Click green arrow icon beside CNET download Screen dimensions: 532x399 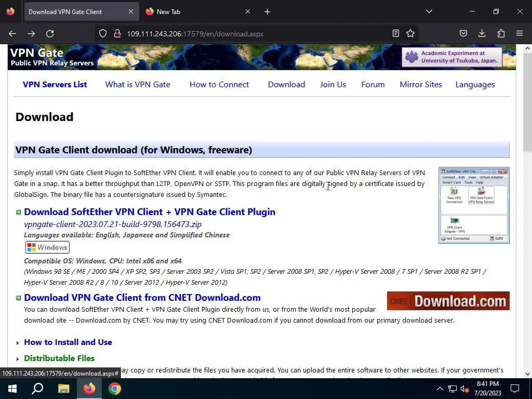coord(19,298)
